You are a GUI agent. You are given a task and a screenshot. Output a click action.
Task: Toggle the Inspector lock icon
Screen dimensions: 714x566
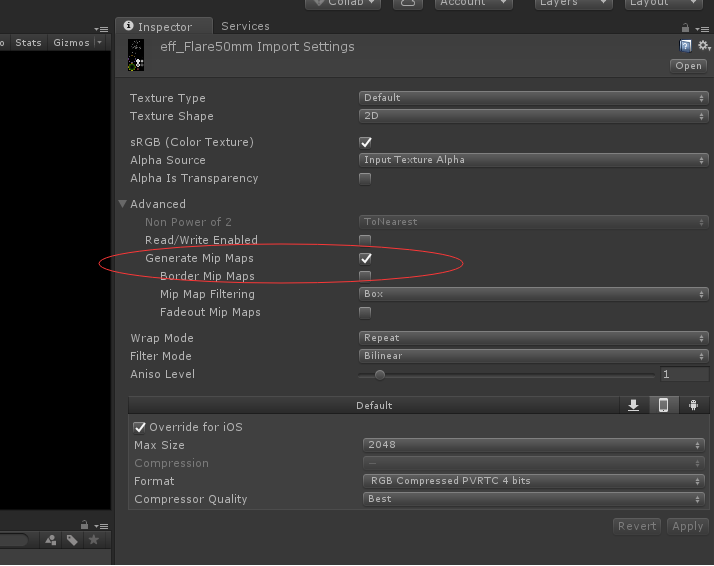click(x=685, y=28)
